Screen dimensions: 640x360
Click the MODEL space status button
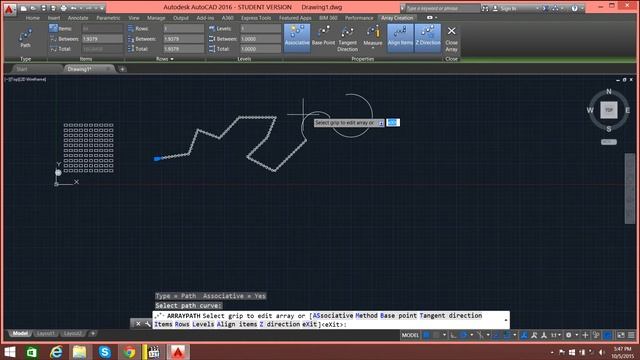[x=410, y=335]
